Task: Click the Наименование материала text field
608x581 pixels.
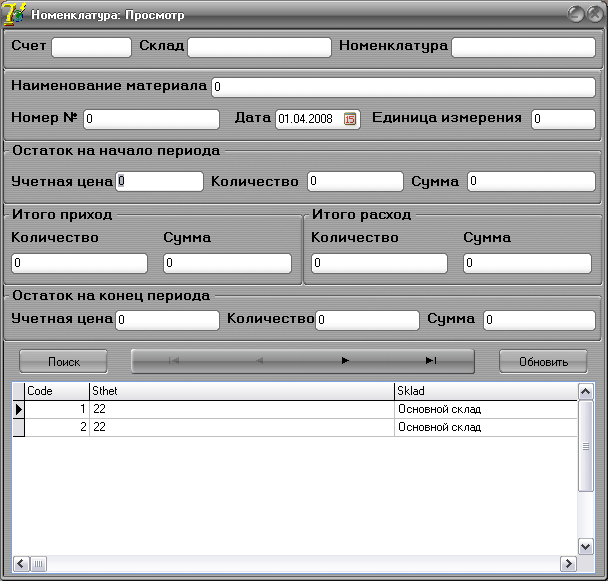Action: click(403, 87)
